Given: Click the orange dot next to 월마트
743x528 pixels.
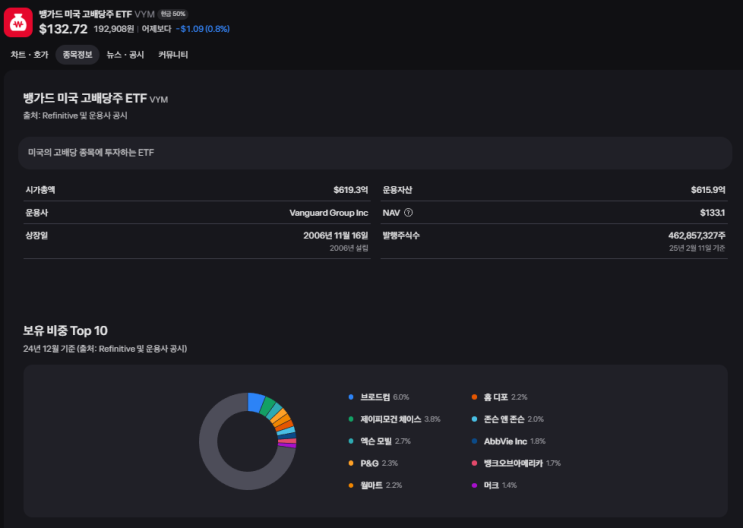Looking at the screenshot, I should tap(351, 485).
